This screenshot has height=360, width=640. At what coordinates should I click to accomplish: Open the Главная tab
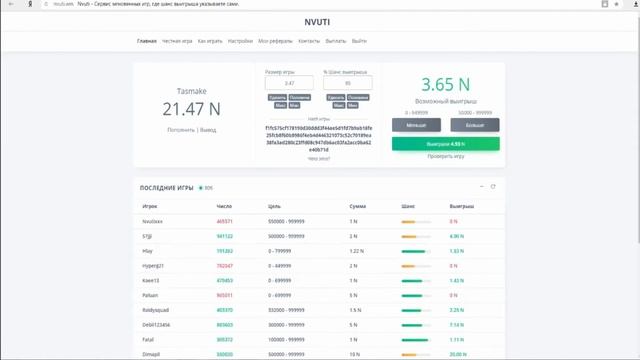147,41
